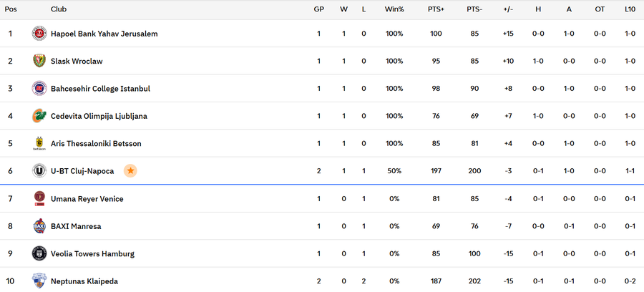Sort table by Win% column header

click(x=394, y=9)
